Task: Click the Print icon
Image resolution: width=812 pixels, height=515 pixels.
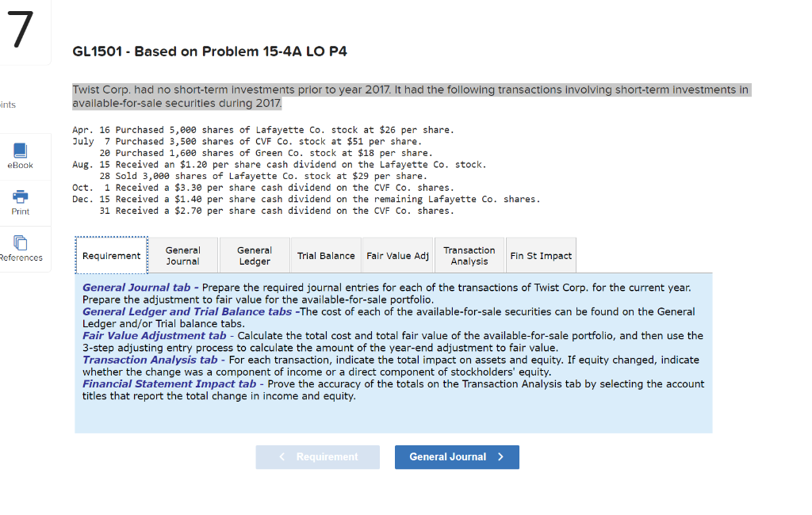Action: click(20, 196)
